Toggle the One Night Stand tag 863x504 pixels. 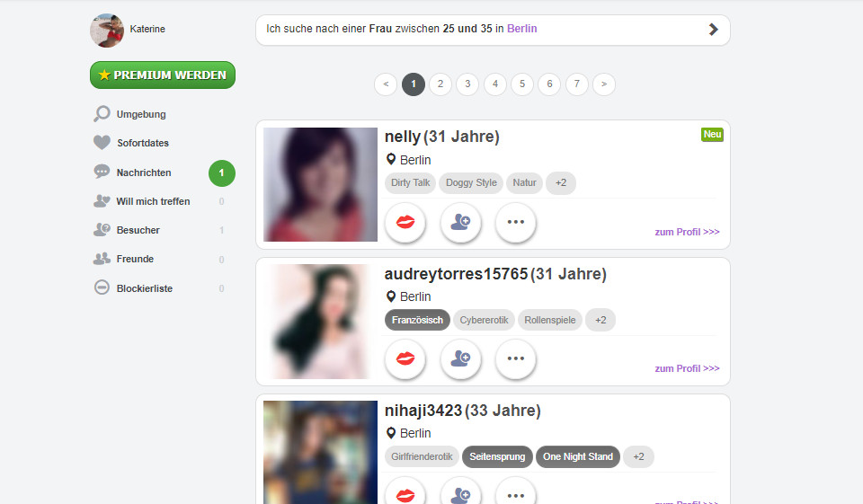(x=578, y=456)
